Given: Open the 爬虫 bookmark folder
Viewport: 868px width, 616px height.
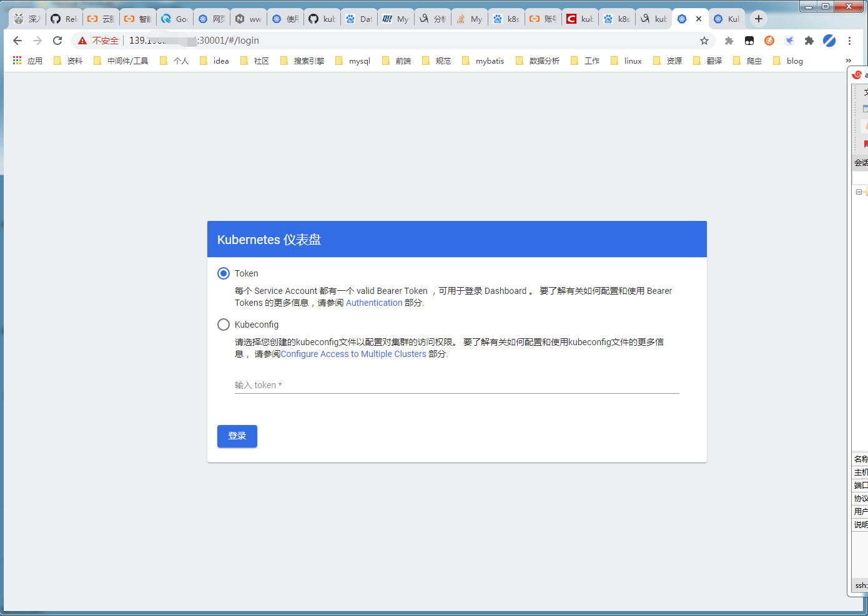Looking at the screenshot, I should click(747, 61).
